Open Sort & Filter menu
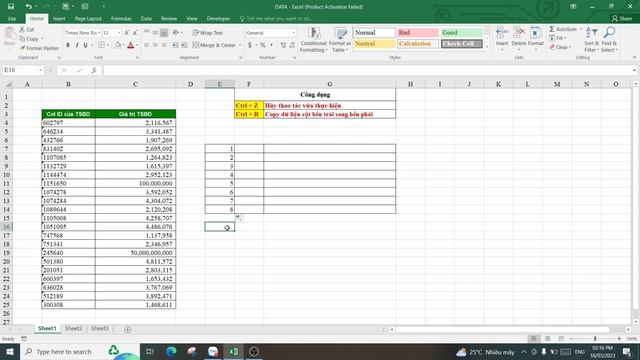This screenshot has height=360, width=640. tap(591, 39)
